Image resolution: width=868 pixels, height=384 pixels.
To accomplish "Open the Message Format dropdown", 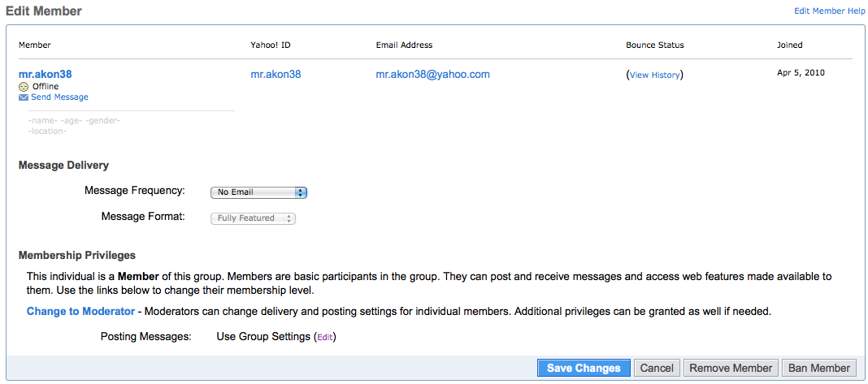I will point(252,218).
